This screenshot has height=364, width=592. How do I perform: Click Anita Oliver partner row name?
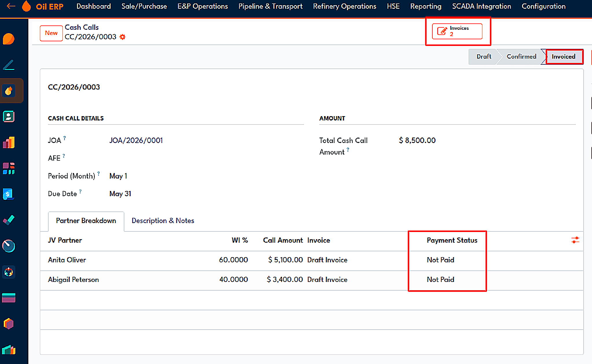pos(67,260)
